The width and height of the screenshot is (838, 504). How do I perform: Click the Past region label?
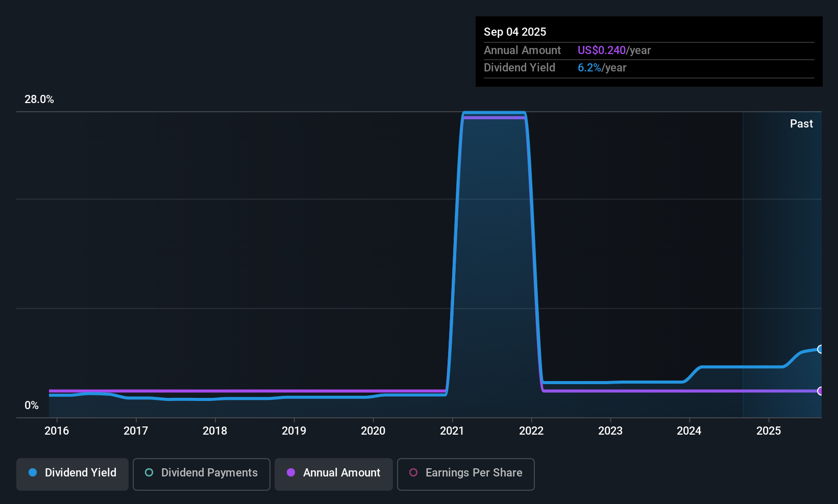pos(801,123)
